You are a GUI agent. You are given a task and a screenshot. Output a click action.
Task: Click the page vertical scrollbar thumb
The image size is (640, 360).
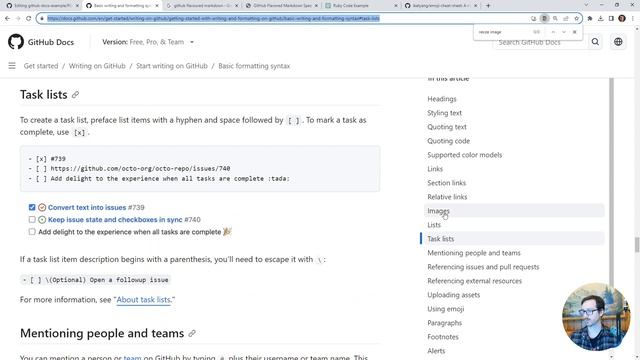pyautogui.click(x=637, y=245)
